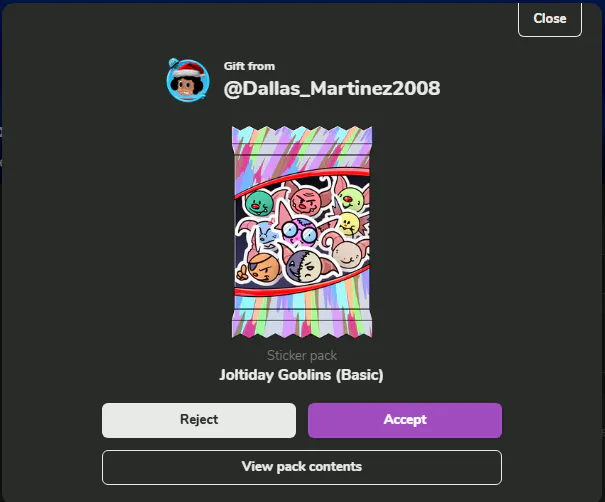
Task: Click the angry red goblin sticker
Action: (x=306, y=201)
